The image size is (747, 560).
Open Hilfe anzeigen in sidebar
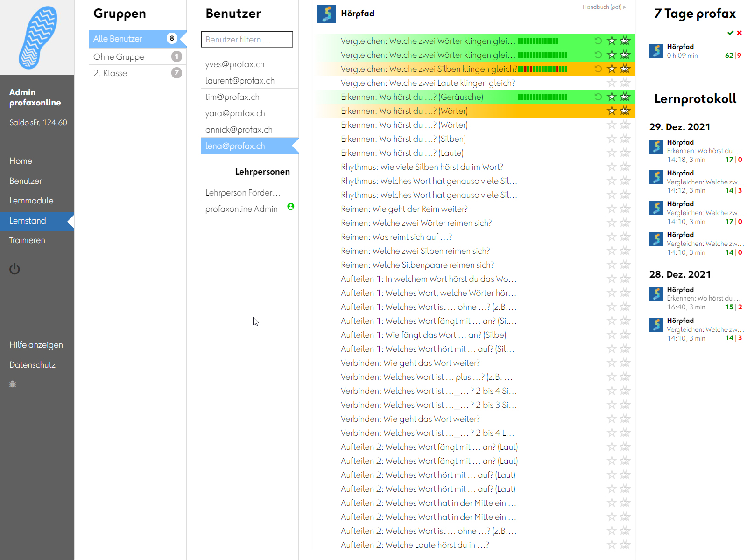pos(36,345)
